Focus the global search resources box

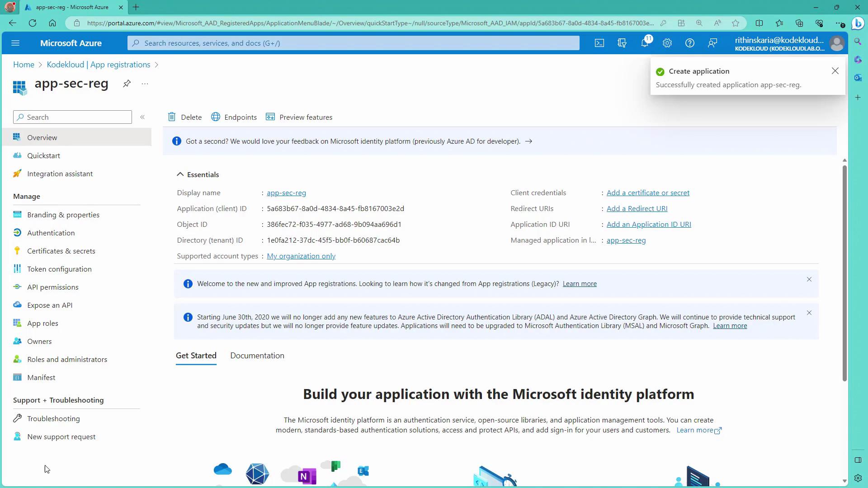point(354,43)
